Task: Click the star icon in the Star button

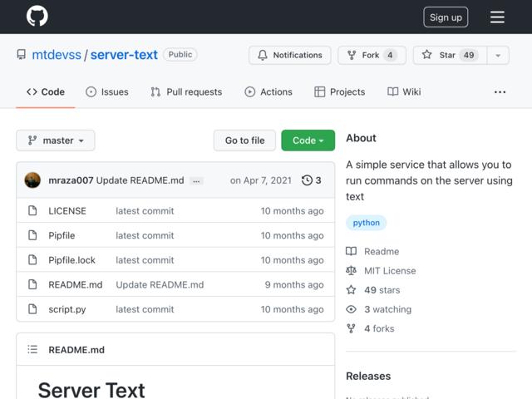Action: tap(426, 55)
